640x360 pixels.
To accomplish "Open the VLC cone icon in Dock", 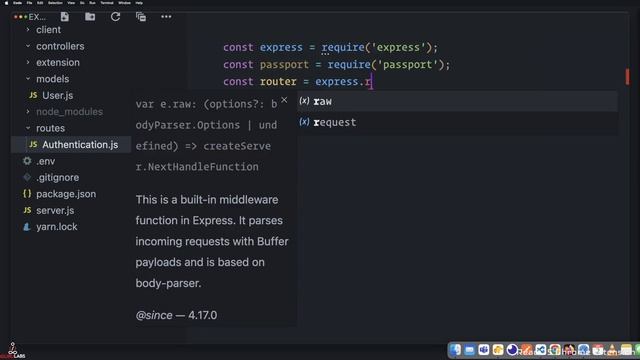I will [x=612, y=350].
